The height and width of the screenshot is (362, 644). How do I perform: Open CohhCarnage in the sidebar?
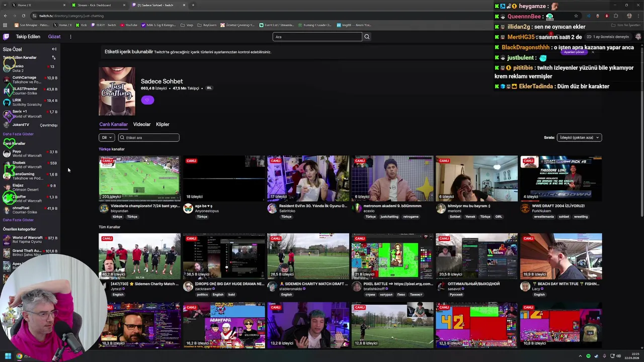click(30, 79)
